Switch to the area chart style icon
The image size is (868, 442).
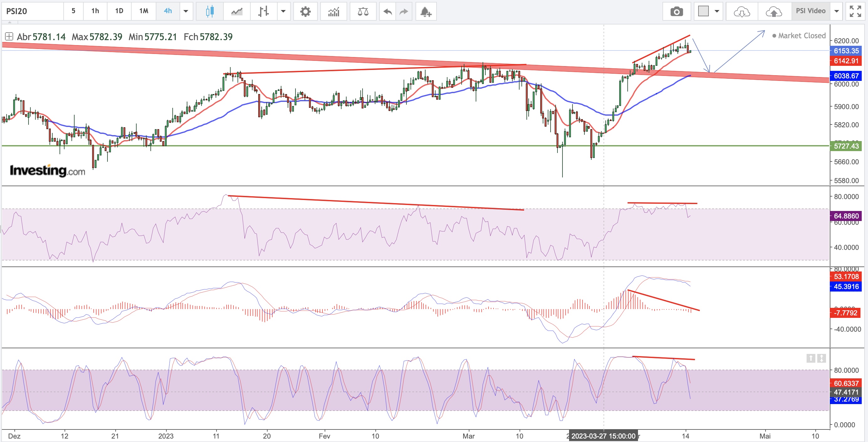[237, 12]
